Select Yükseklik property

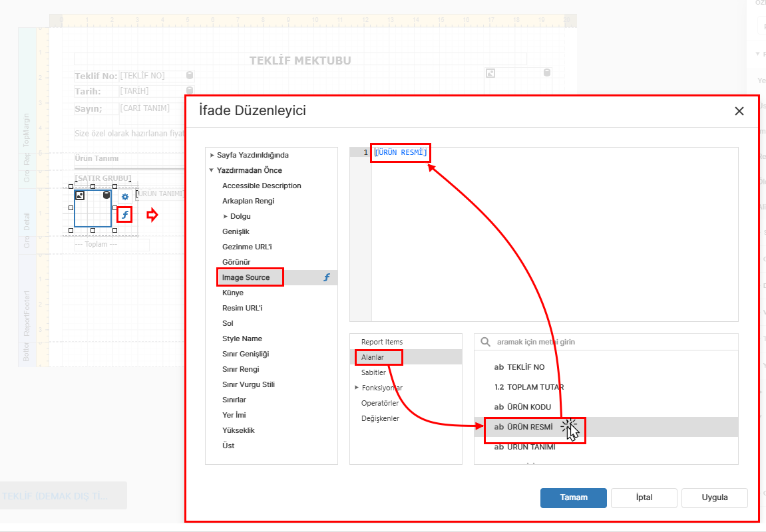238,430
